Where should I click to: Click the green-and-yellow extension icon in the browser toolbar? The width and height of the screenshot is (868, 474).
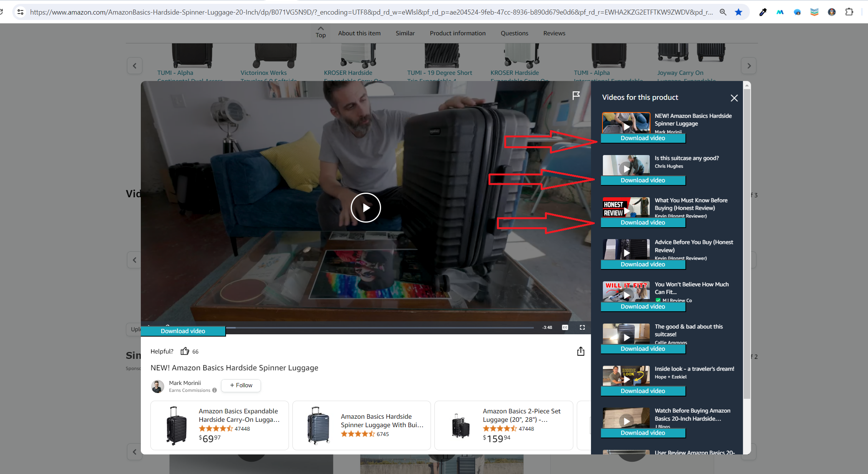814,12
